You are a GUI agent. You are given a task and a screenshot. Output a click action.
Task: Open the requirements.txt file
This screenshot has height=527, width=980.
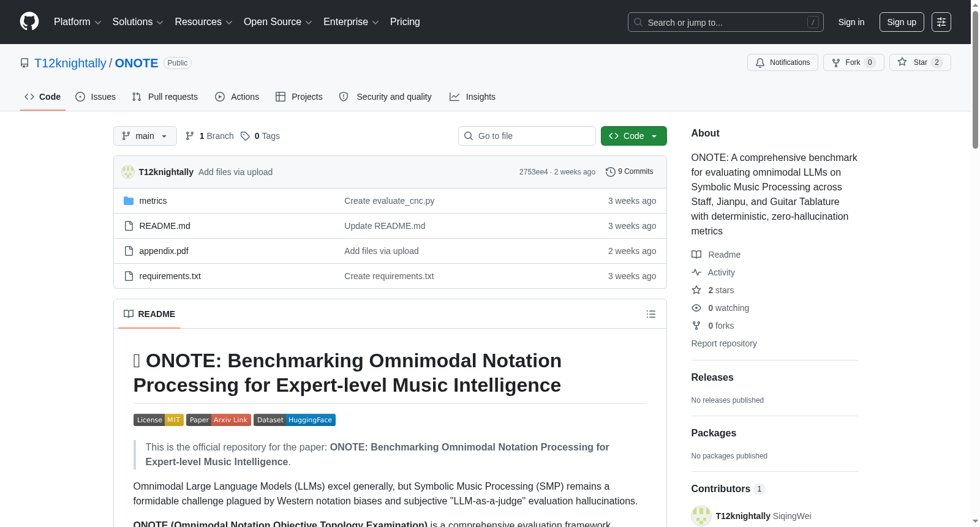tap(170, 276)
